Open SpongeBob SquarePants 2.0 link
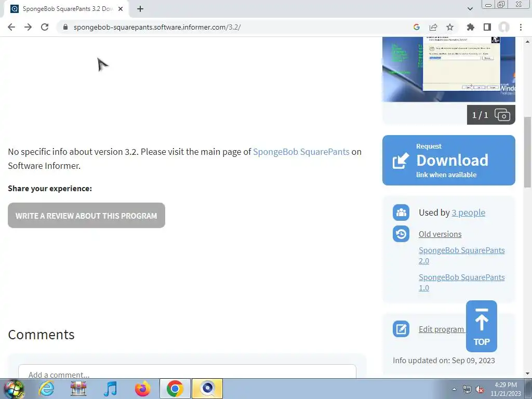Screen dimensions: 532x399 coord(461,256)
